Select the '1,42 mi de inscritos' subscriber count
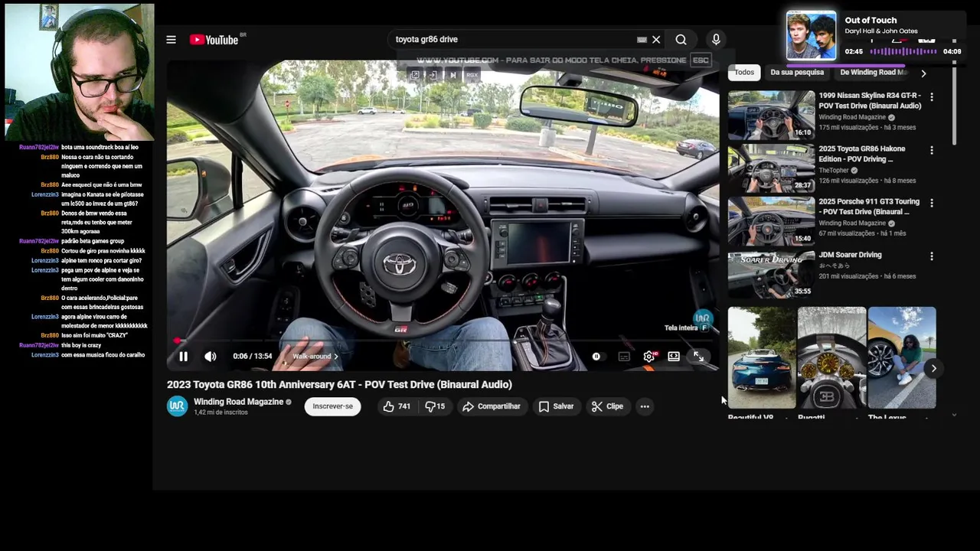Viewport: 980px width, 551px height. click(x=220, y=413)
